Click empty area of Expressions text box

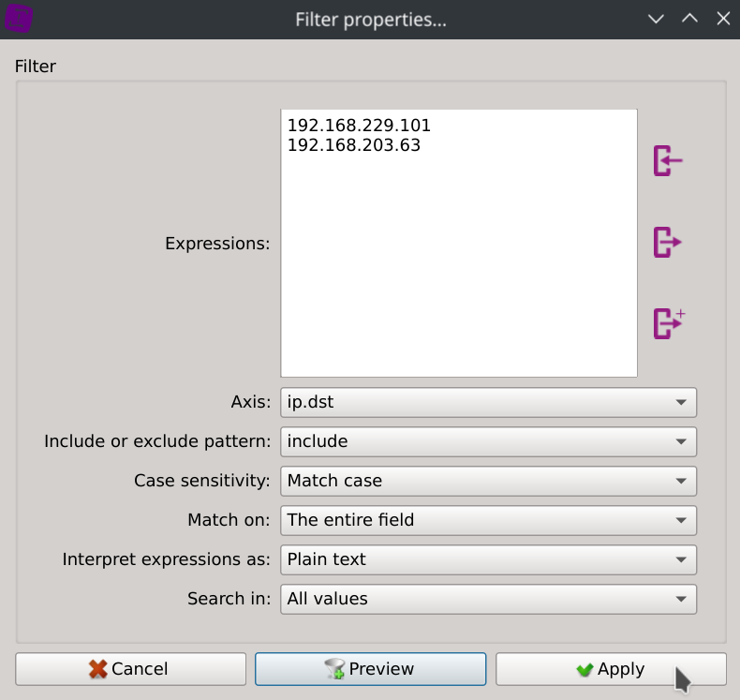click(x=458, y=272)
